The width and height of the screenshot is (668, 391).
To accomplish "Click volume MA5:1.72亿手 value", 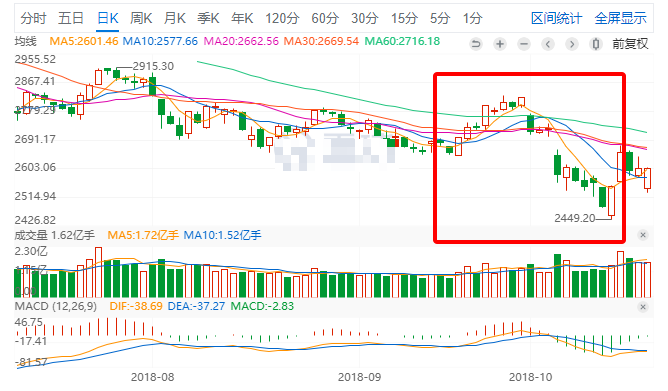I will click(143, 235).
